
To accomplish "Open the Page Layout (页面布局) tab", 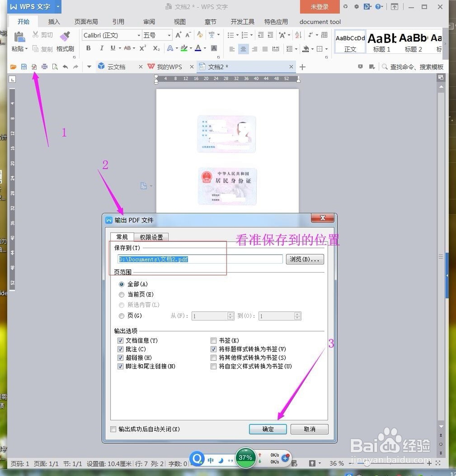I will click(86, 22).
